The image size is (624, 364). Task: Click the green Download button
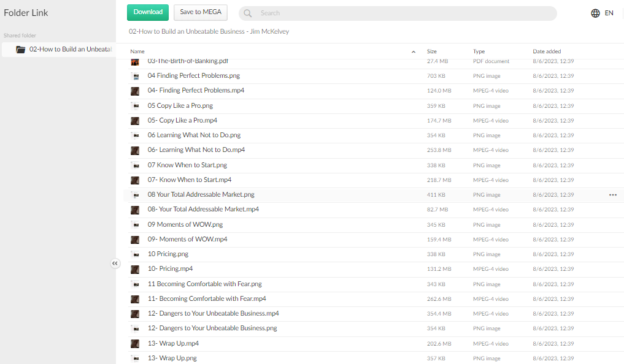[x=148, y=12]
